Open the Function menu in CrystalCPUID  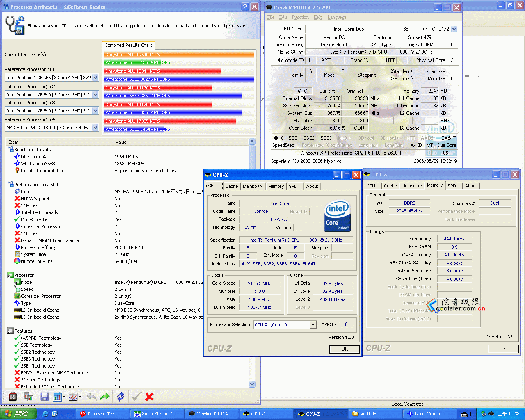pyautogui.click(x=300, y=17)
